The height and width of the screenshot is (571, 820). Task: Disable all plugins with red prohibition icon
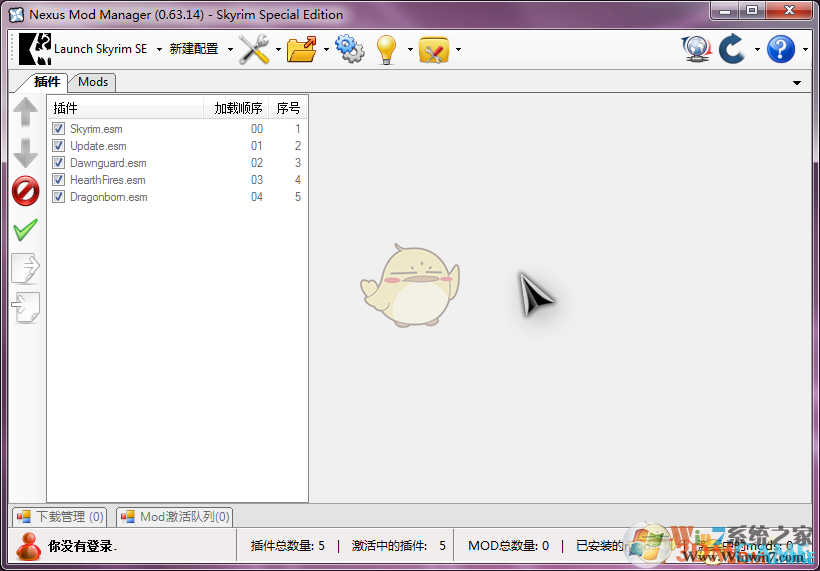pos(26,190)
